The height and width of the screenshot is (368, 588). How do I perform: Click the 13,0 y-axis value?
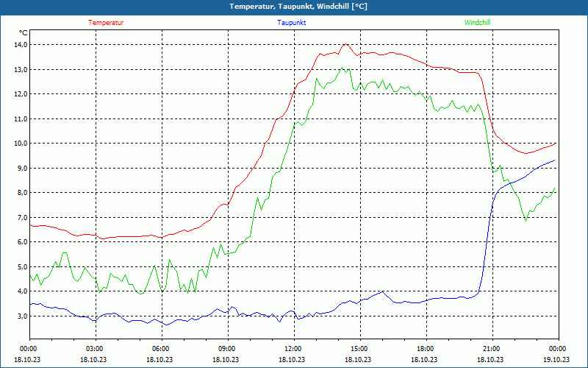21,69
